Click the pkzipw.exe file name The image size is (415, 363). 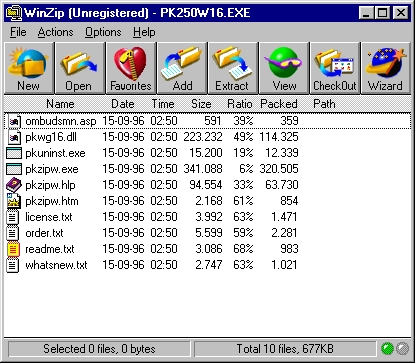click(x=52, y=169)
